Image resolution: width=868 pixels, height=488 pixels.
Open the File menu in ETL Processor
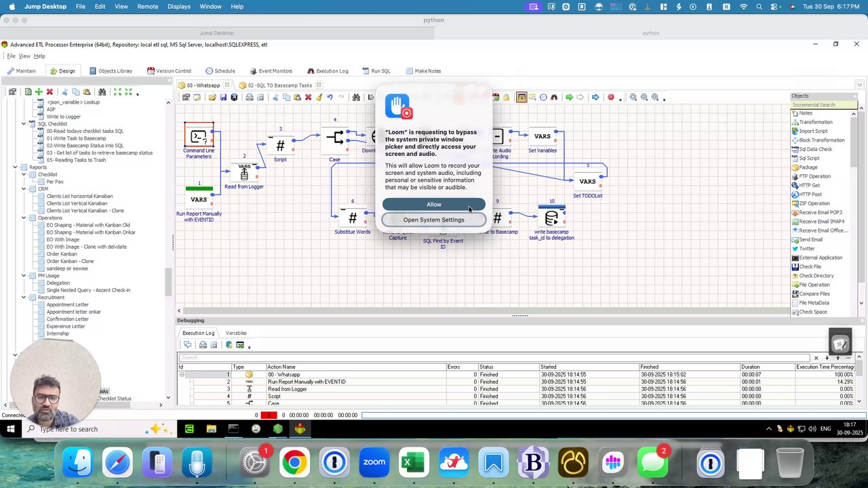(11, 56)
